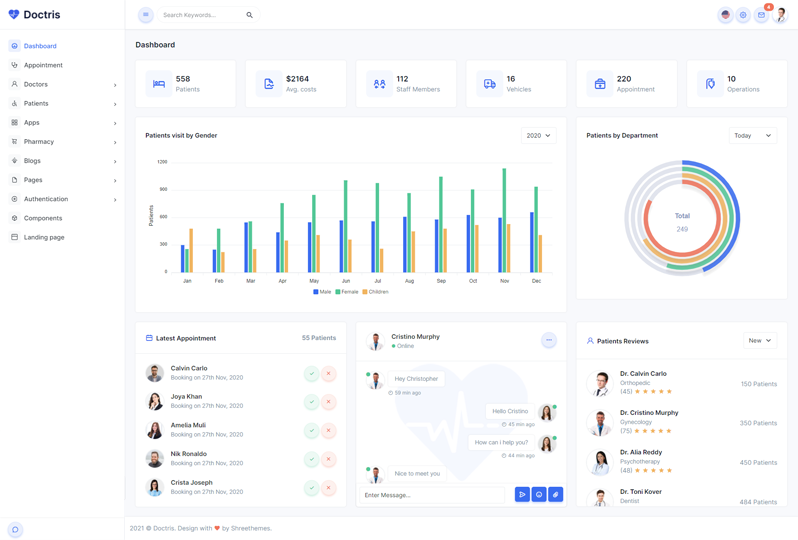Click the attachment paperclip icon in chat
The width and height of the screenshot is (798, 540).
[556, 495]
